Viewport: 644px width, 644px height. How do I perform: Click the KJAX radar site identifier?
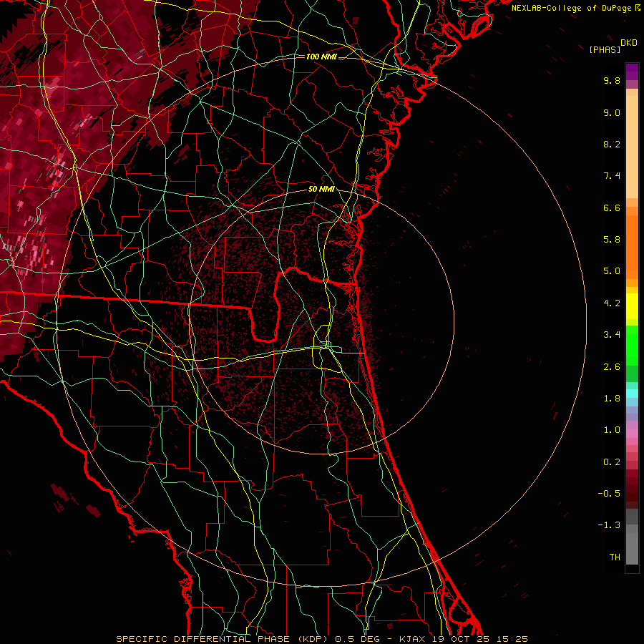[413, 639]
